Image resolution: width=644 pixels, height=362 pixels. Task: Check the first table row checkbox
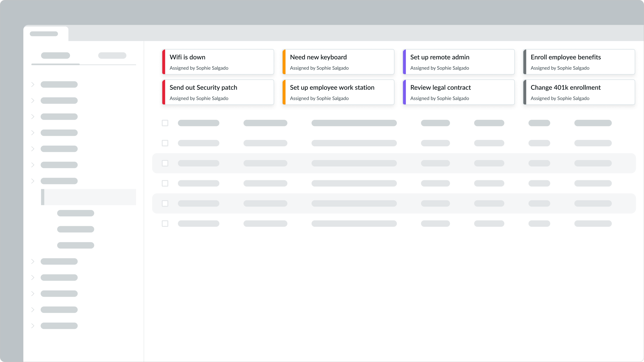pos(165,123)
